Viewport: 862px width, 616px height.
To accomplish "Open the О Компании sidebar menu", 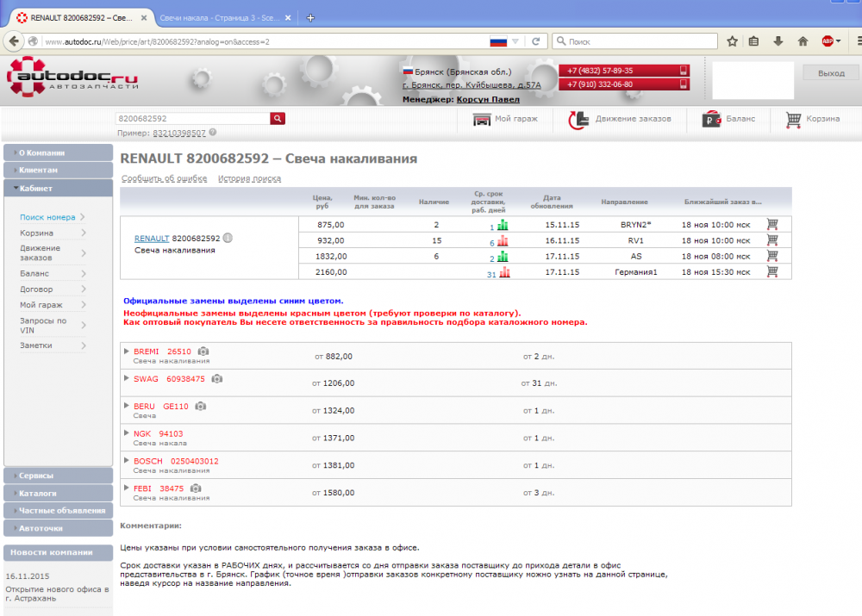I will 59,152.
